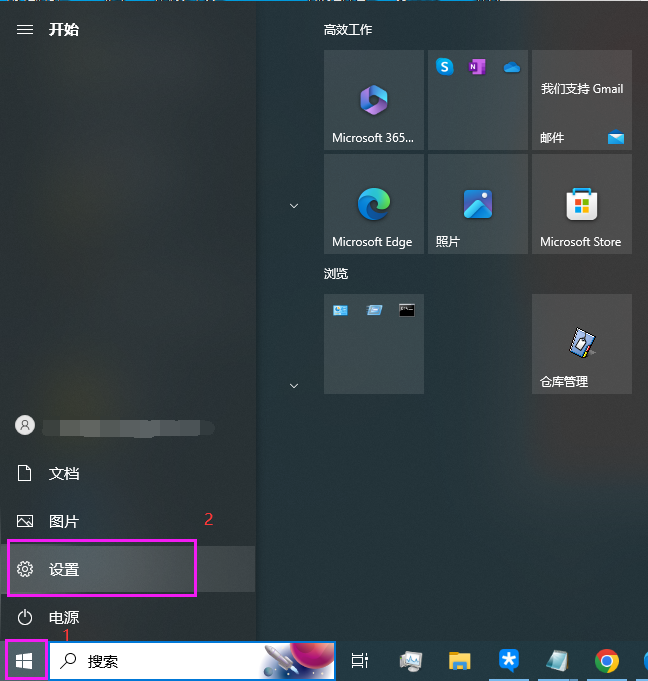
Task: Launch Microsoft Edge tile
Action: [374, 204]
